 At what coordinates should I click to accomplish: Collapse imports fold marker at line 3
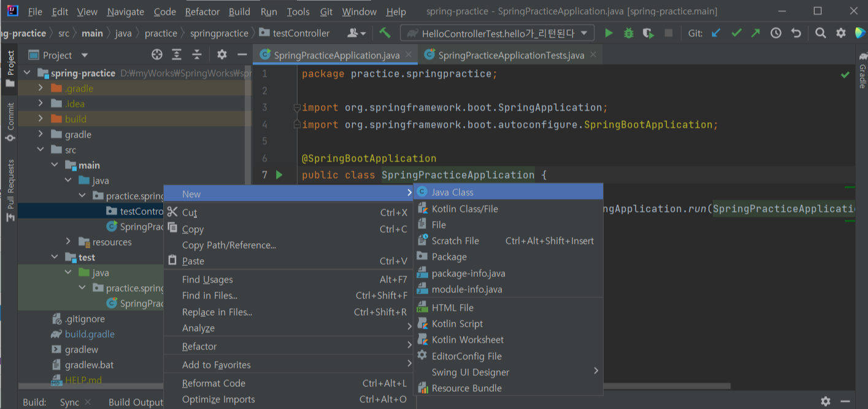coord(296,107)
